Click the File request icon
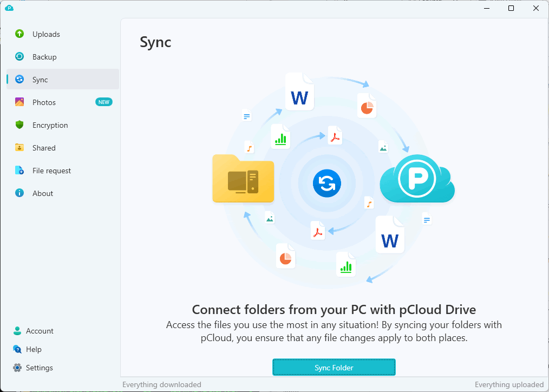 19,171
